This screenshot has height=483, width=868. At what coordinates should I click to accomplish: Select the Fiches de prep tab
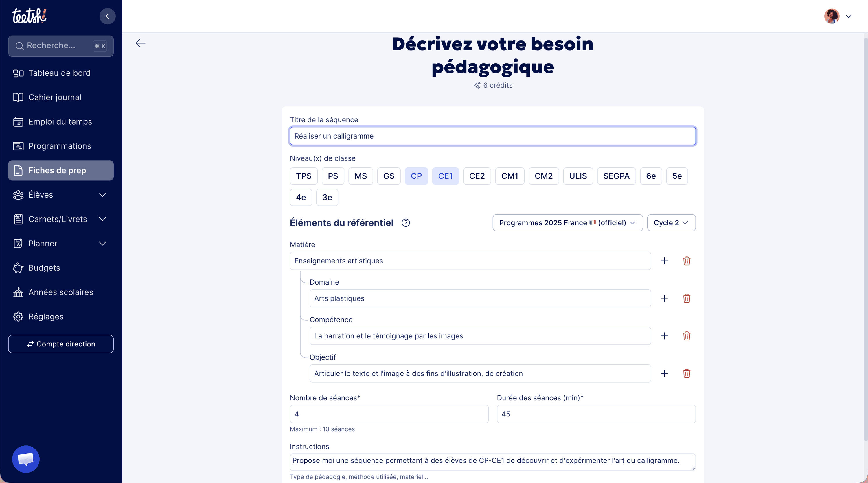pos(57,170)
